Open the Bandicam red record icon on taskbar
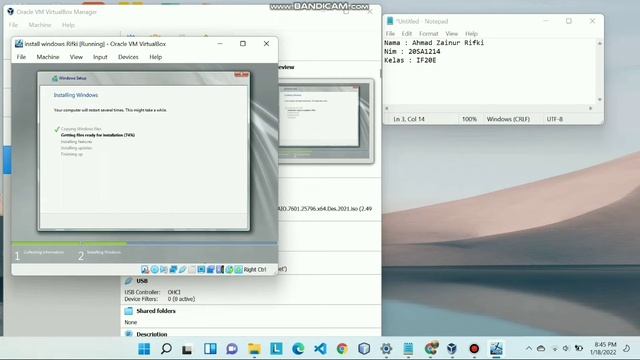 [x=474, y=349]
